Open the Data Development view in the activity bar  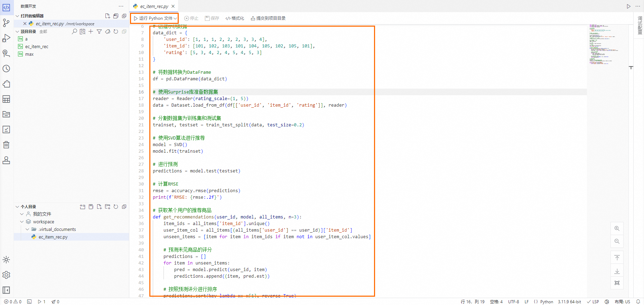pos(6,8)
